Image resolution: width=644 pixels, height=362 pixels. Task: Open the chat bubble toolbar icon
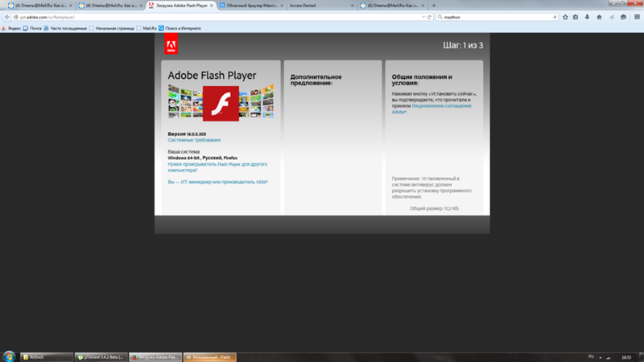tap(623, 17)
